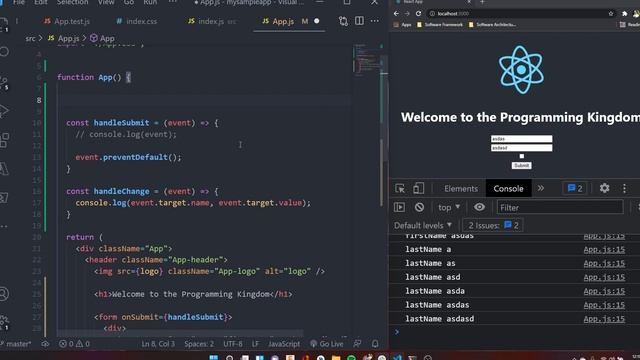The width and height of the screenshot is (640, 360).
Task: Change the Spaces: 2 indentation setting
Action: tap(199, 344)
